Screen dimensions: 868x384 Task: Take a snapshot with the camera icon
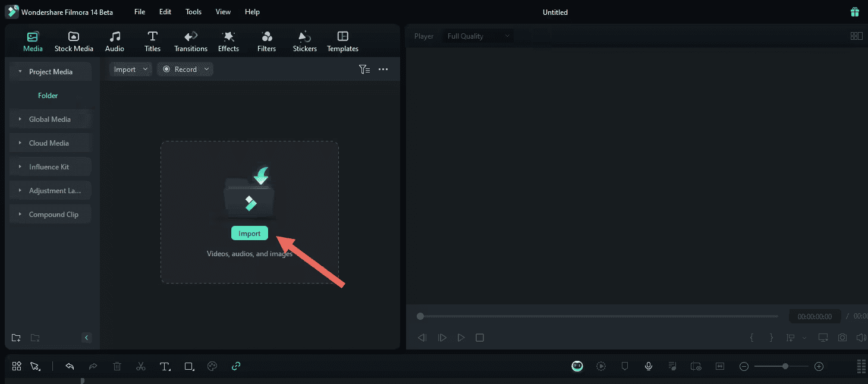[842, 338]
